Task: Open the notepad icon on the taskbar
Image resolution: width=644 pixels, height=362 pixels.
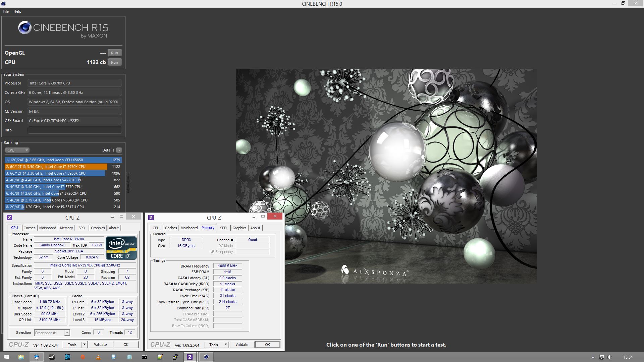Action: point(129,357)
